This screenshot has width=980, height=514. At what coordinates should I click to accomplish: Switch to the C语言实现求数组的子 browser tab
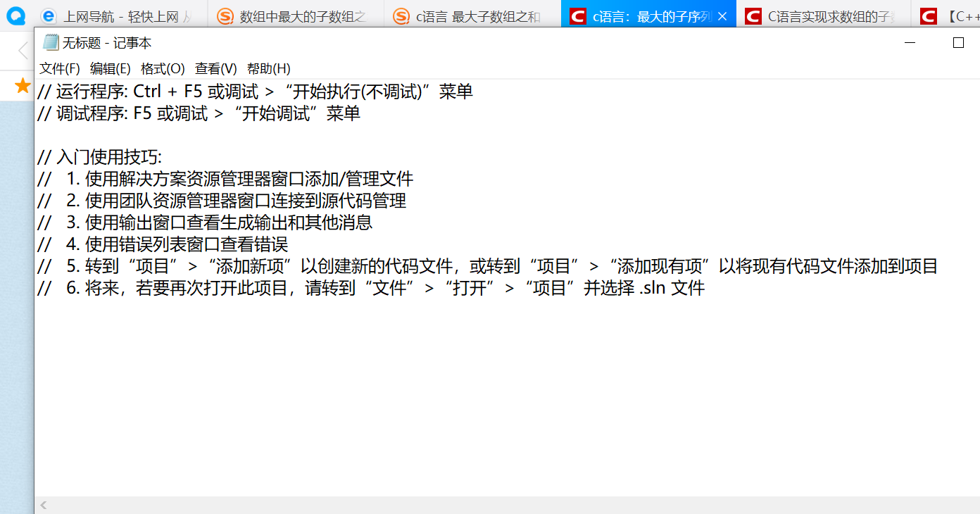pos(824,15)
